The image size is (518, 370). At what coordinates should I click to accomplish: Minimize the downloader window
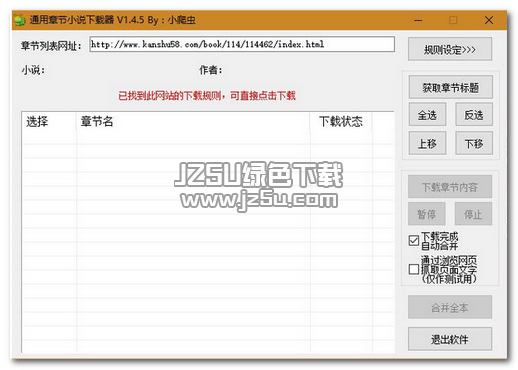coord(418,20)
